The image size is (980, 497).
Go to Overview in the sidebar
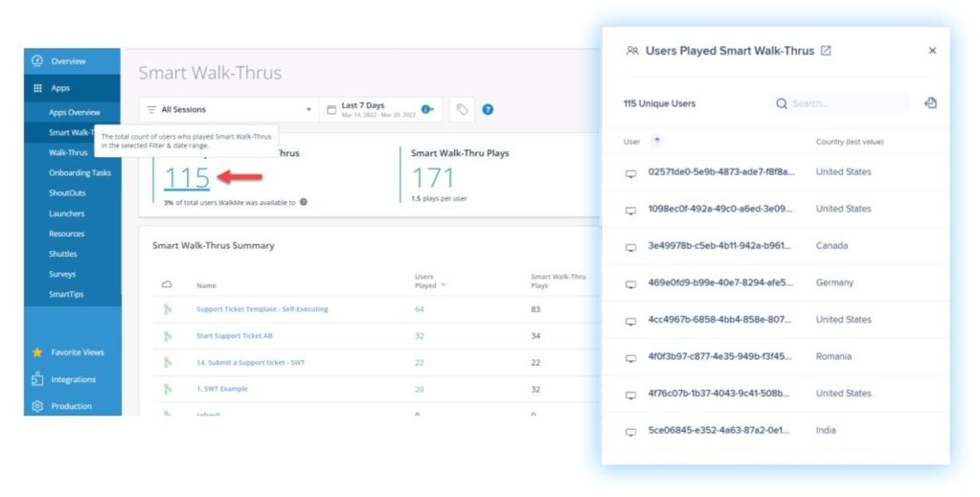(x=68, y=61)
